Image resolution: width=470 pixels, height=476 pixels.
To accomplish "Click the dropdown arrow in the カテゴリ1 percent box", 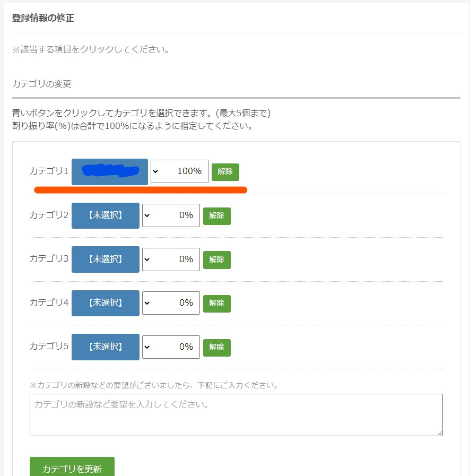I will coord(155,171).
